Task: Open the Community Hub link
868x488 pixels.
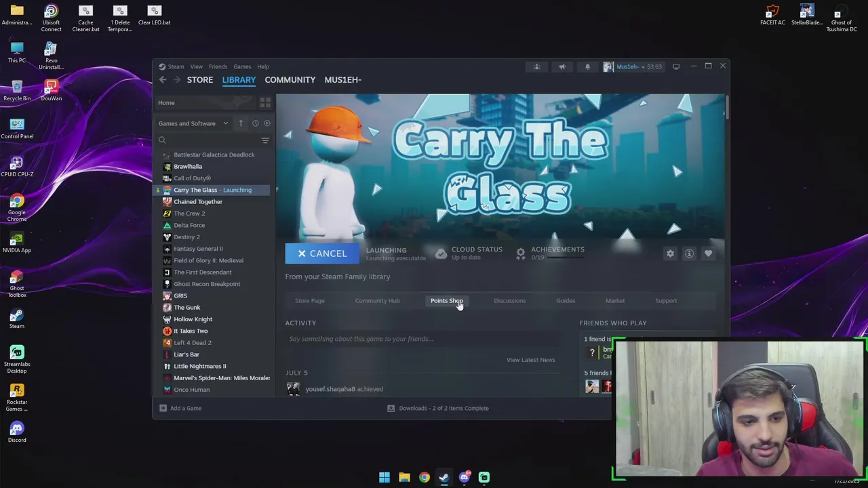Action: click(x=377, y=301)
